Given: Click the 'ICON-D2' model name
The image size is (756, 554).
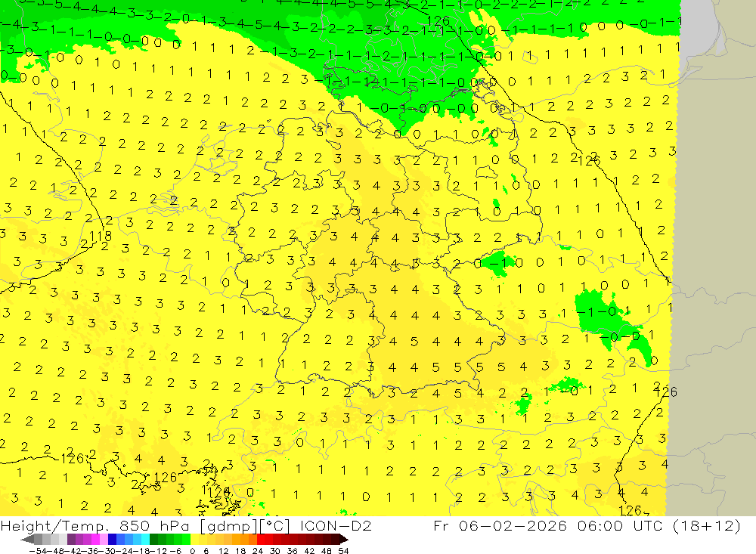Looking at the screenshot, I should [x=336, y=525].
